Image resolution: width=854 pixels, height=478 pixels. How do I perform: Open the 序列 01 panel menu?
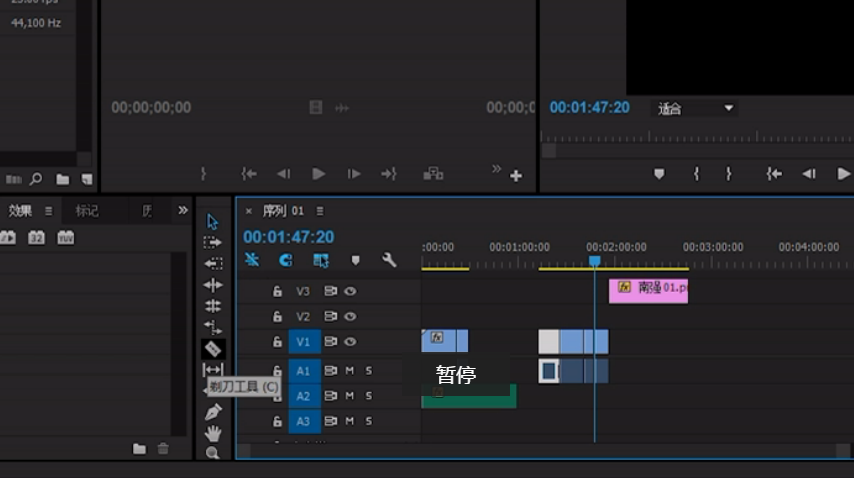pos(320,211)
